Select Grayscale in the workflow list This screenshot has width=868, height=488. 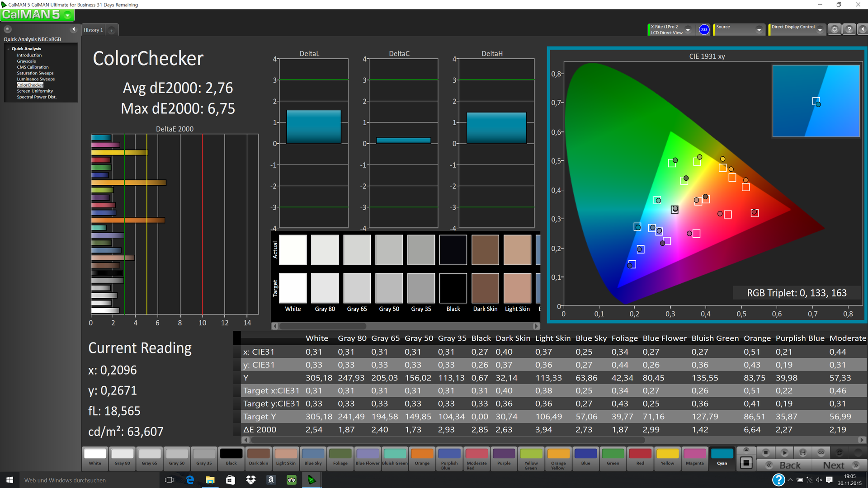tap(26, 61)
